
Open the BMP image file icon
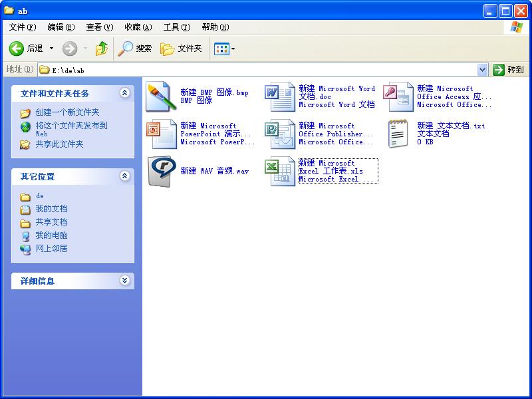click(x=161, y=96)
